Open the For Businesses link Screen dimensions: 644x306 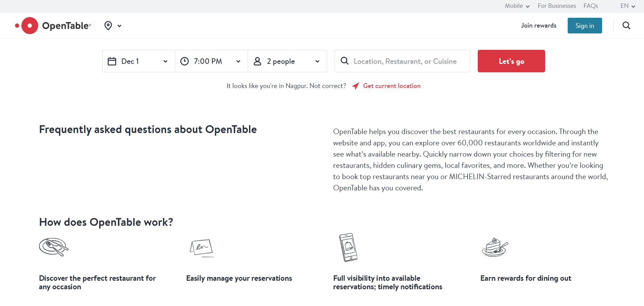[557, 6]
